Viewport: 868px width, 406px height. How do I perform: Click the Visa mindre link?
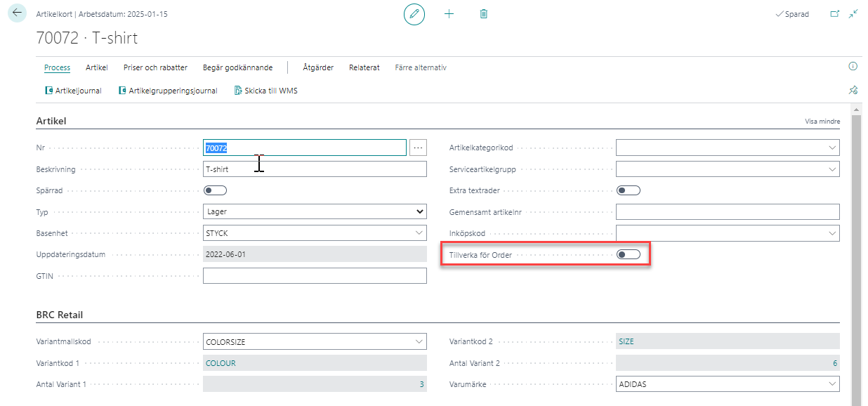click(822, 122)
